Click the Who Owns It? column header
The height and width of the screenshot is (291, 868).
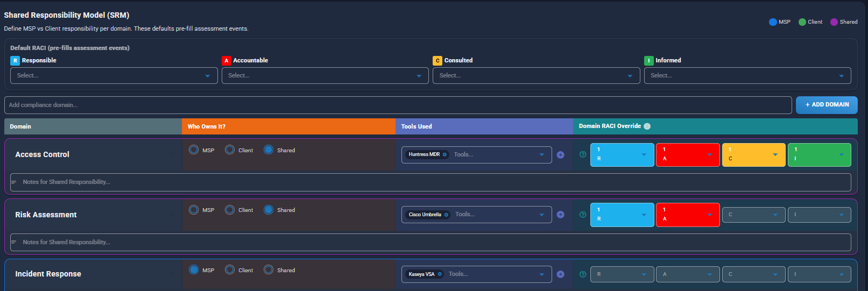pos(288,126)
